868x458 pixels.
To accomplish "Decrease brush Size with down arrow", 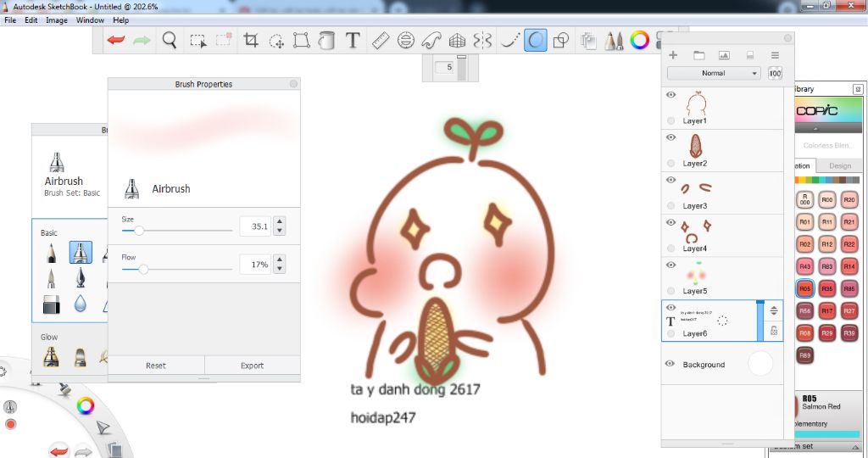I will [x=280, y=231].
